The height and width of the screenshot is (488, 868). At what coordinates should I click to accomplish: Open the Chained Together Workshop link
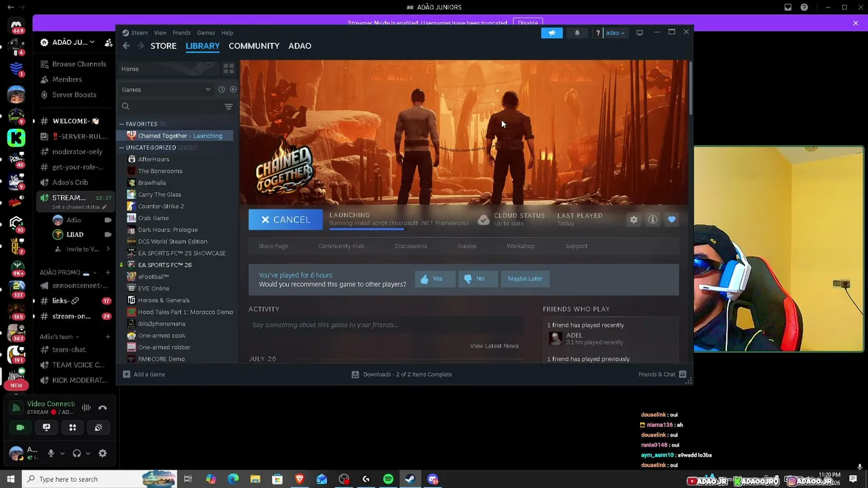click(x=520, y=246)
